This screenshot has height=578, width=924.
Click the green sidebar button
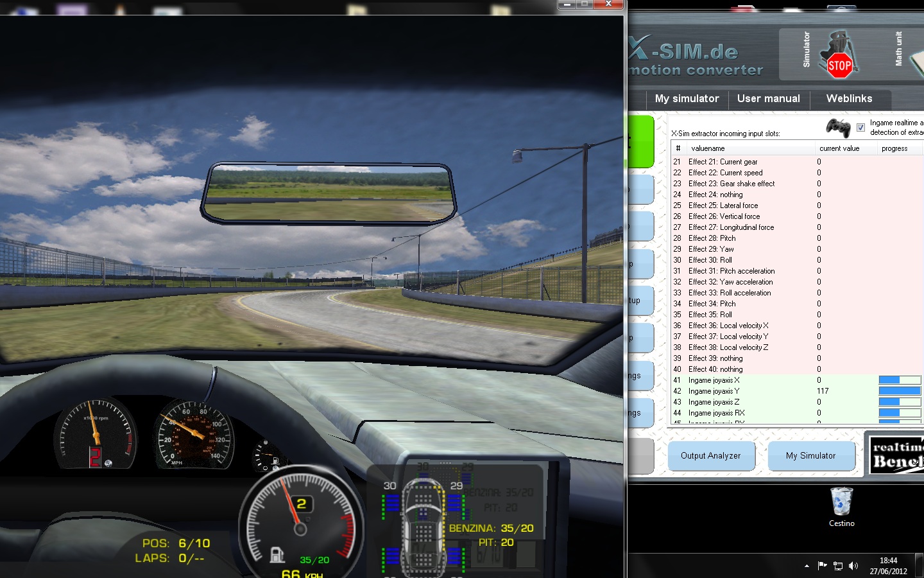(x=640, y=142)
